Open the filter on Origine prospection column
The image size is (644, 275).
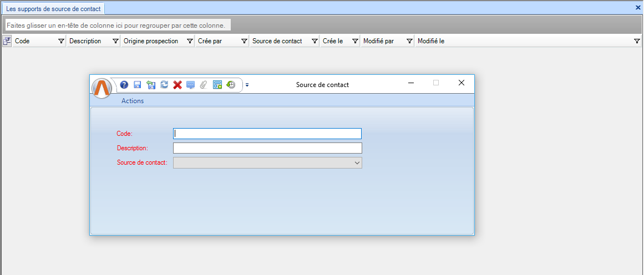tap(190, 41)
